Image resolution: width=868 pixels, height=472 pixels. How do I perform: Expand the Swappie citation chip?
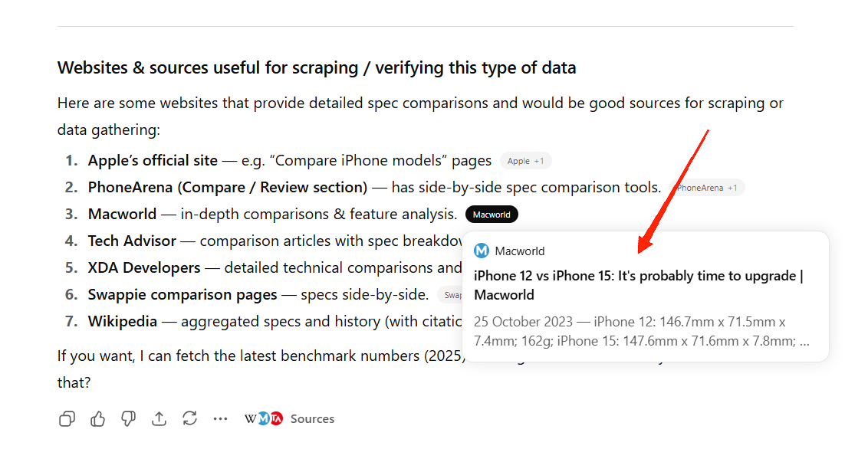452,294
